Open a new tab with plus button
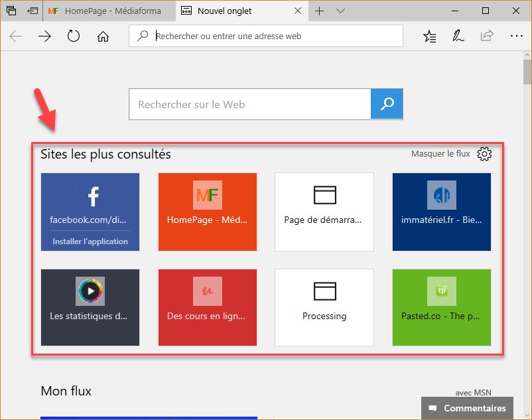 319,11
